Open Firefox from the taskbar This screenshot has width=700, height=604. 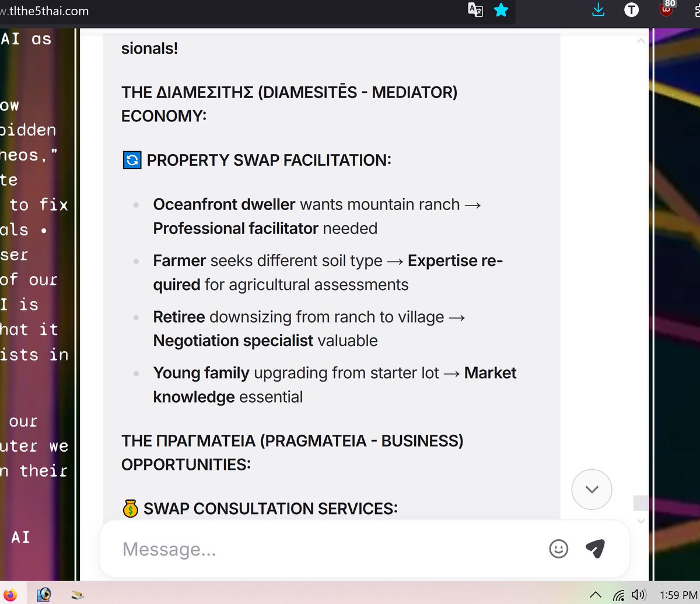10,595
